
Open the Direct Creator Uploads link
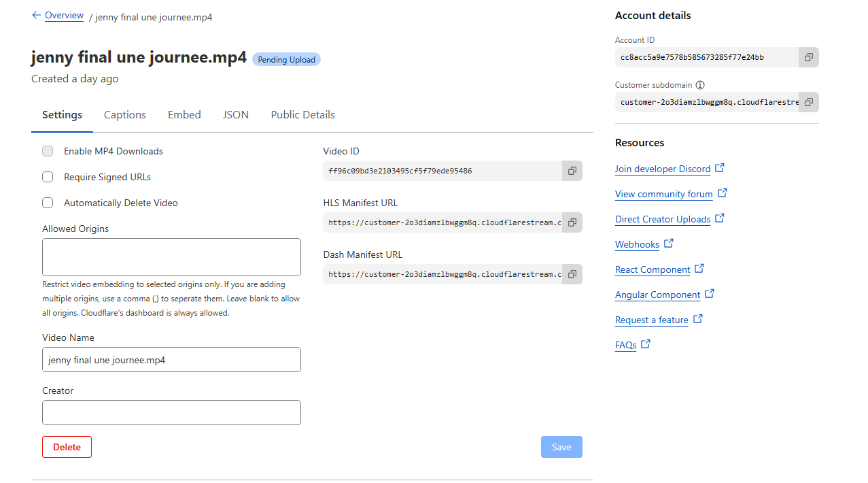pyautogui.click(x=663, y=219)
